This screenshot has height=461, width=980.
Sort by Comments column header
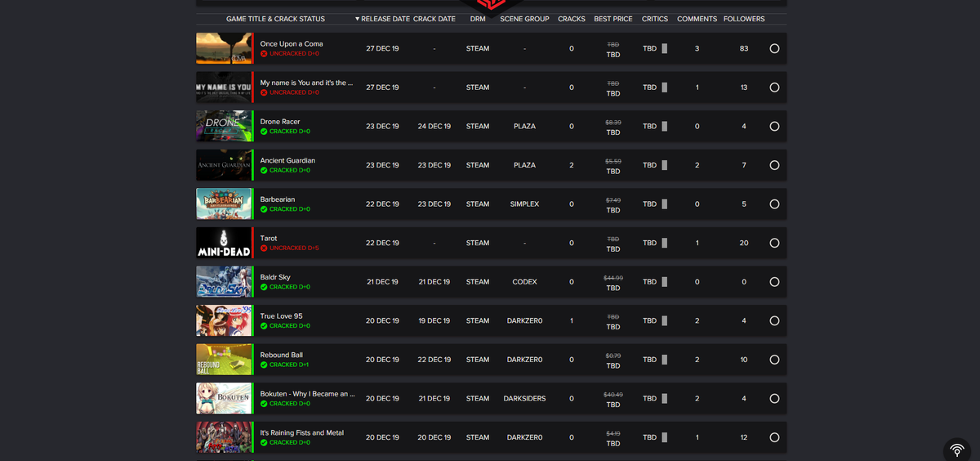(697, 19)
